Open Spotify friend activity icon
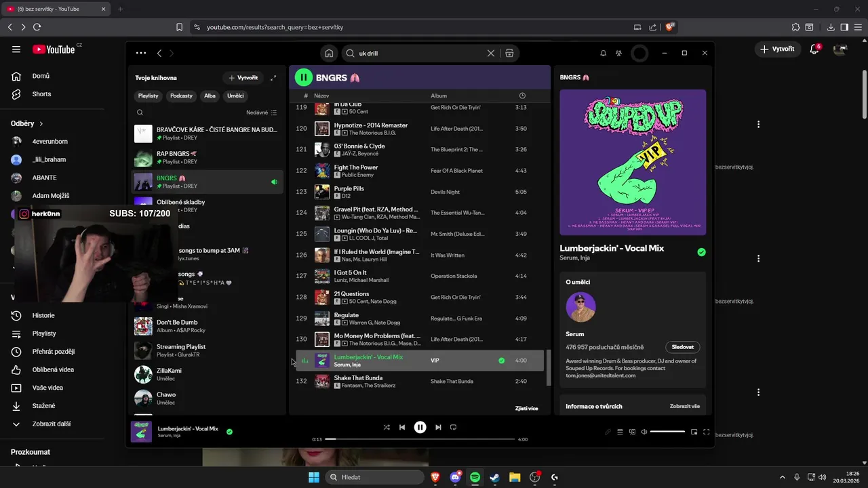This screenshot has width=868, height=488. (618, 53)
